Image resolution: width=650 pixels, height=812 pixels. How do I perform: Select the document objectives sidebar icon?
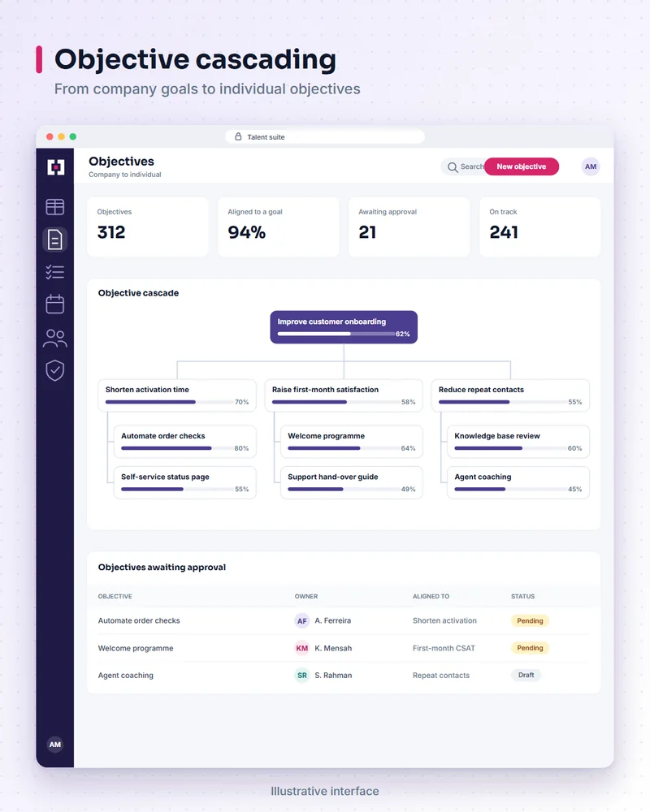coord(55,240)
